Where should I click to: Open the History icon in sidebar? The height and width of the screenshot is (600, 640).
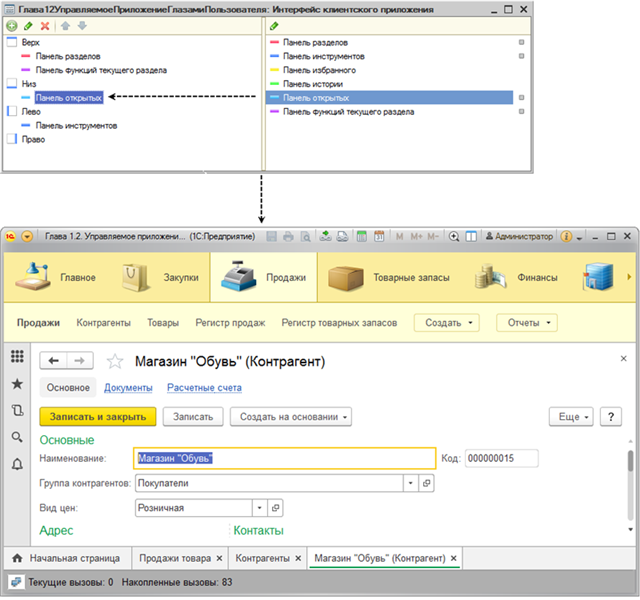point(17,410)
